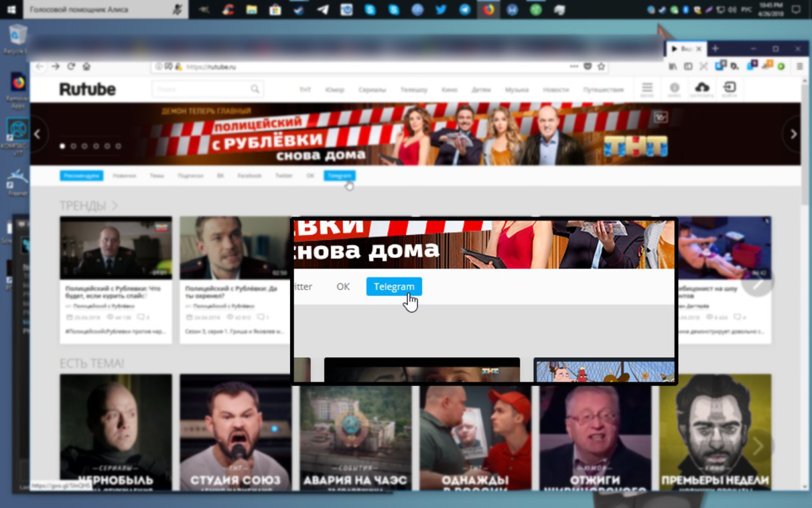This screenshot has height=508, width=812.
Task: Open the Телешоу category
Action: (x=414, y=90)
